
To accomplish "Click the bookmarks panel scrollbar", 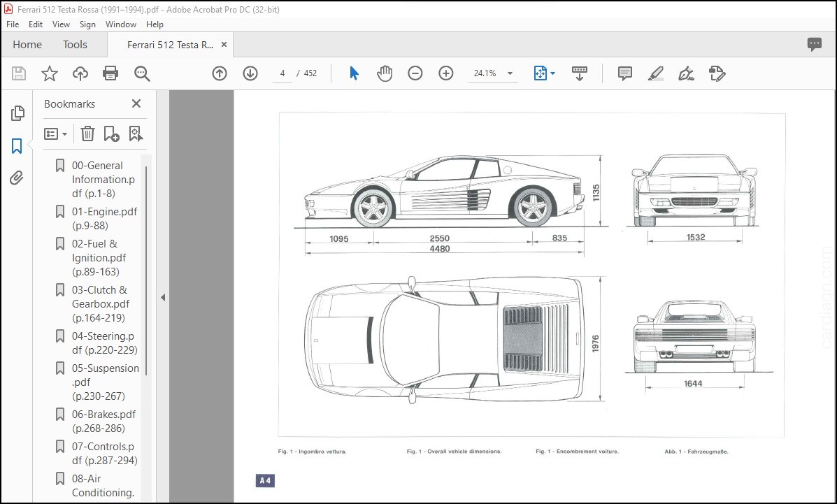I will click(x=145, y=271).
